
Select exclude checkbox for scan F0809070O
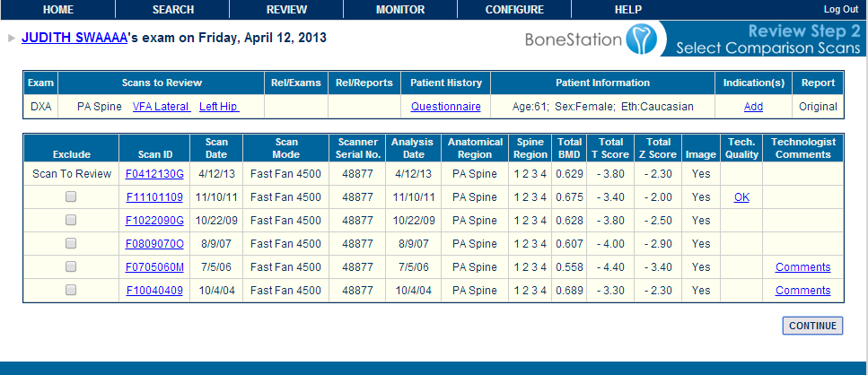71,244
